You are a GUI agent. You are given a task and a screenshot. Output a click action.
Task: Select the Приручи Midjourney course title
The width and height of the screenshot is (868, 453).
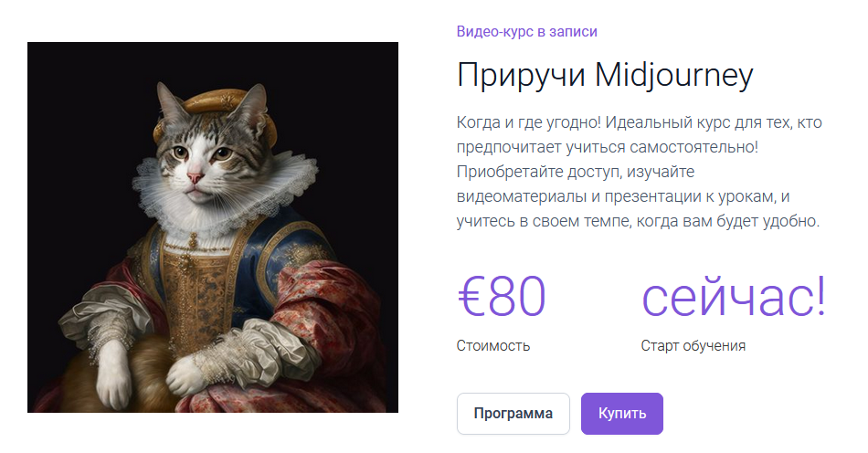point(604,76)
